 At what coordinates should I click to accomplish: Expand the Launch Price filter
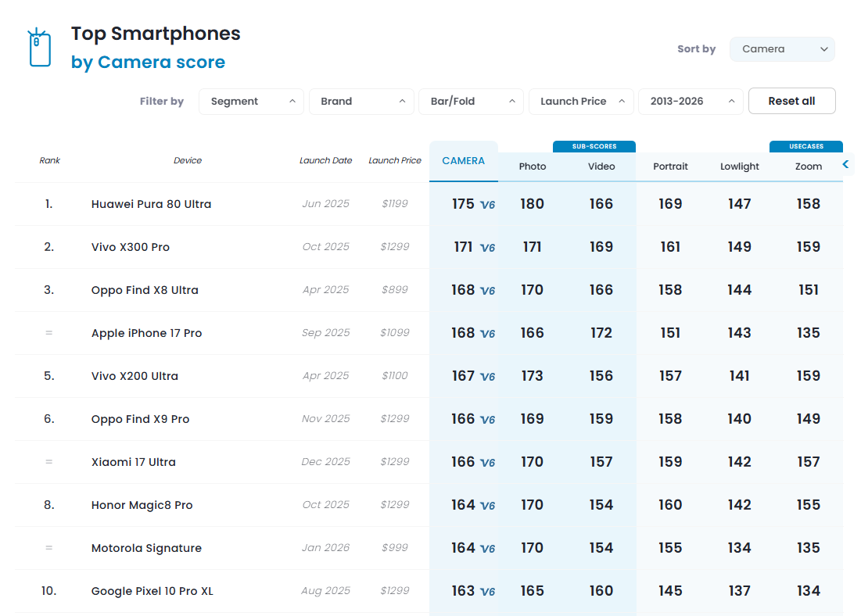tap(581, 102)
